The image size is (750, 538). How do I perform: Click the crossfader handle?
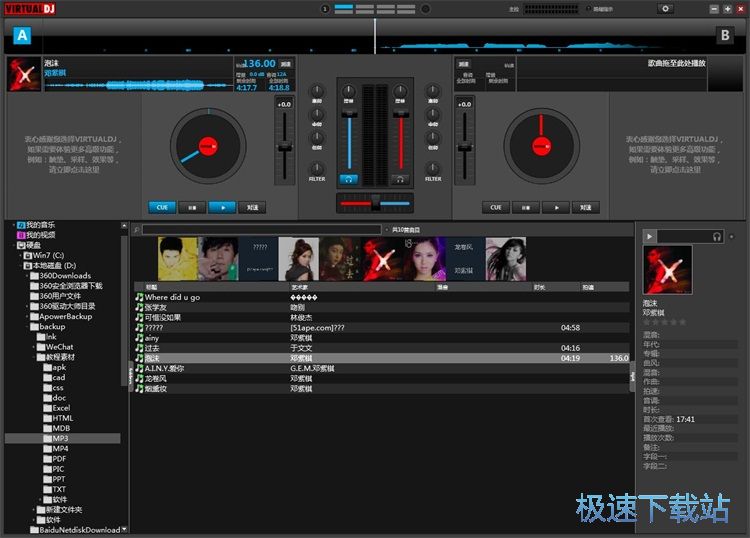[x=375, y=203]
